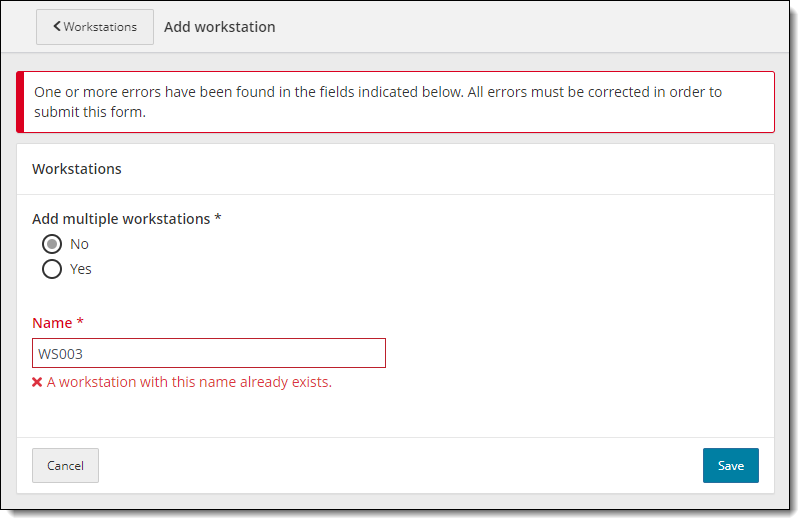This screenshot has height=525, width=805.
Task: Click the "Add multiple workstations" field label
Action: [121, 218]
